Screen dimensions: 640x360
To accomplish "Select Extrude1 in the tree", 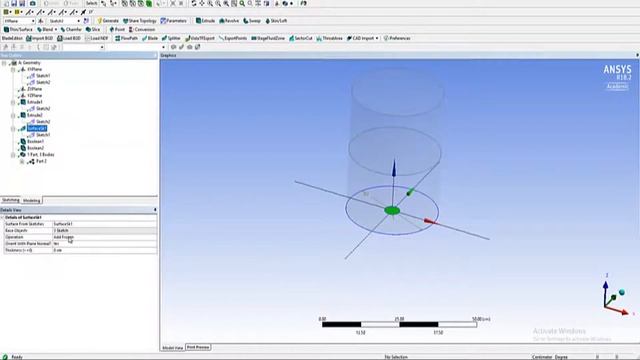I will 35,102.
